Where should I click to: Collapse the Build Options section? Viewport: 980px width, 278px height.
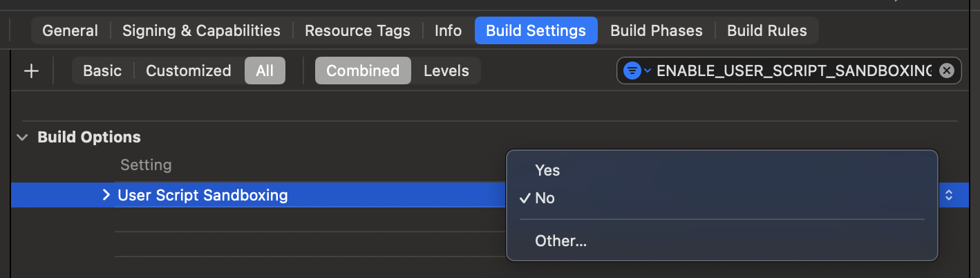click(23, 137)
